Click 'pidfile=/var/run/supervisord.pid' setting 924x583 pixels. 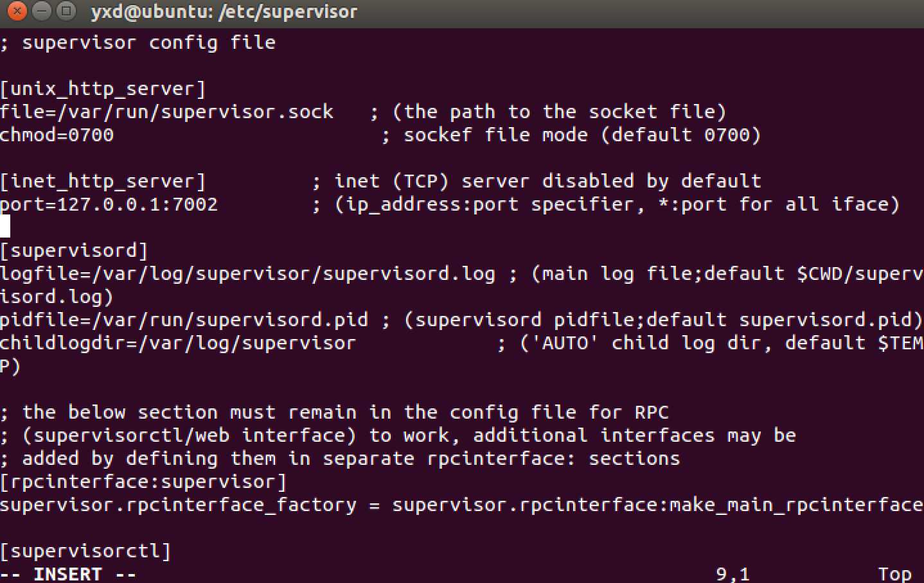pos(184,320)
